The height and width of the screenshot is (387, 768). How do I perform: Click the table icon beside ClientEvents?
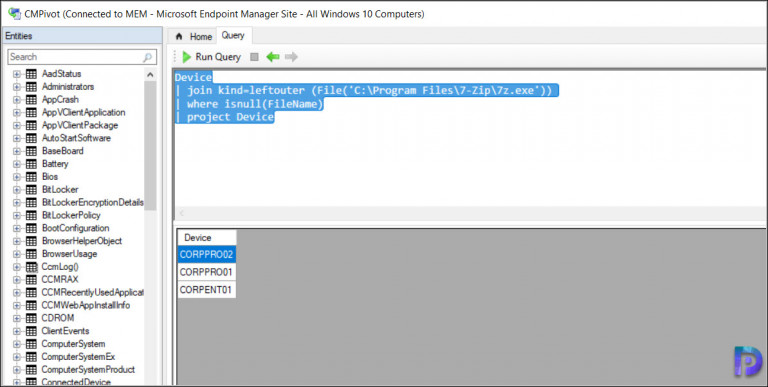31,331
